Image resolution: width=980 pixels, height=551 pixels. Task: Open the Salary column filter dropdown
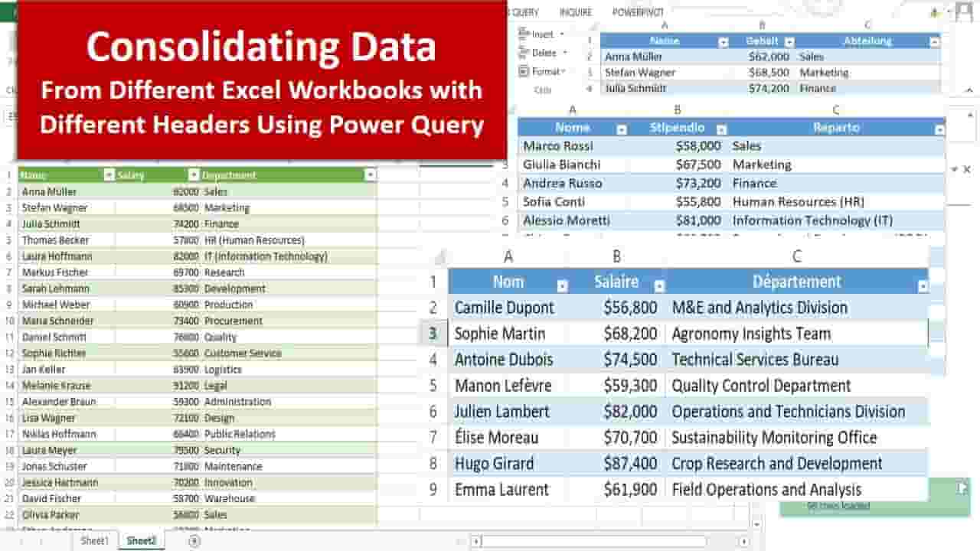pos(194,175)
